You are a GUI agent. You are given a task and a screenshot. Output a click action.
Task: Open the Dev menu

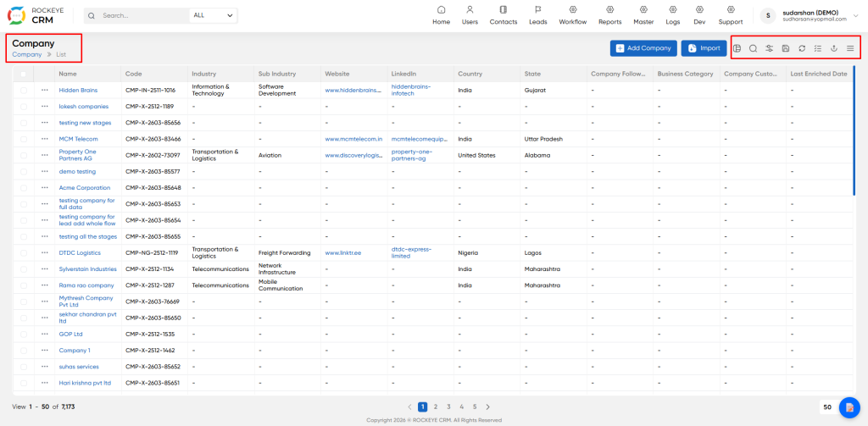[699, 15]
